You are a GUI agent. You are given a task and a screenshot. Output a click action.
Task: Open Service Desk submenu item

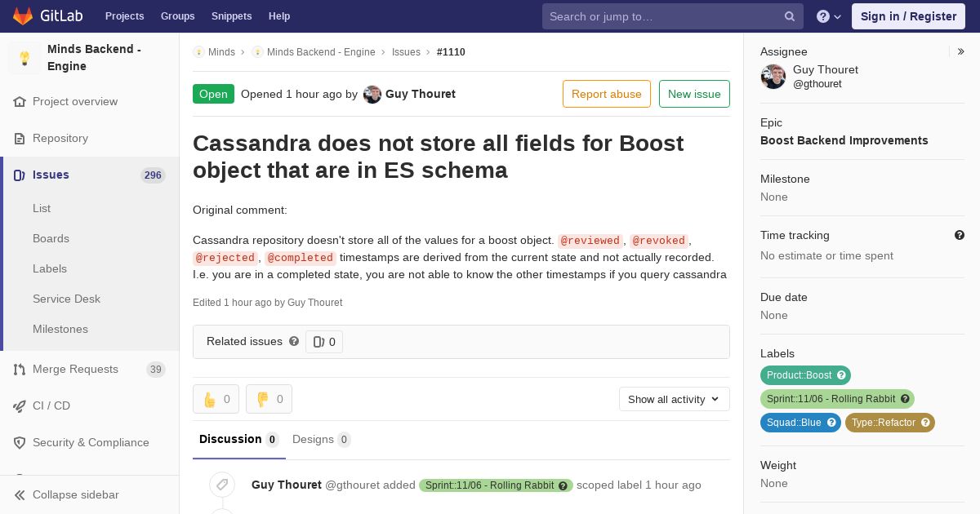click(x=66, y=299)
